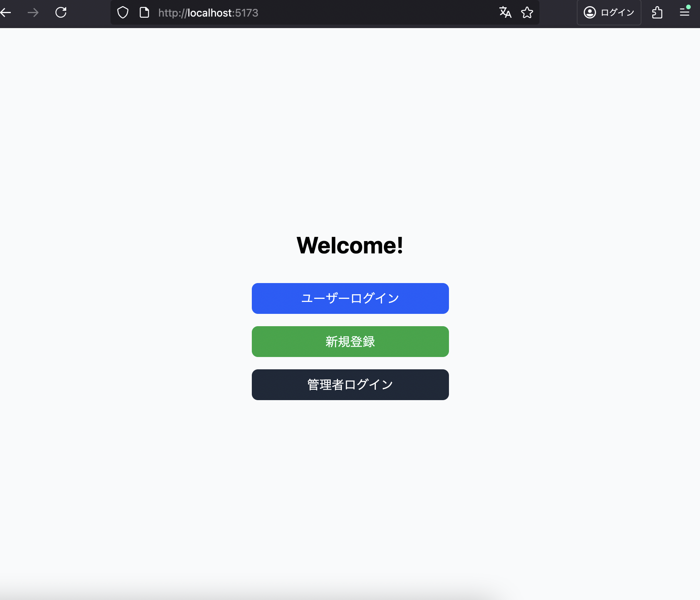Click the forward navigation arrow
The image size is (700, 600).
pos(33,13)
